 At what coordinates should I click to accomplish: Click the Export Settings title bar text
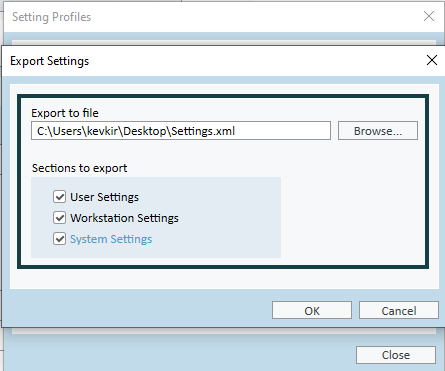[x=50, y=61]
